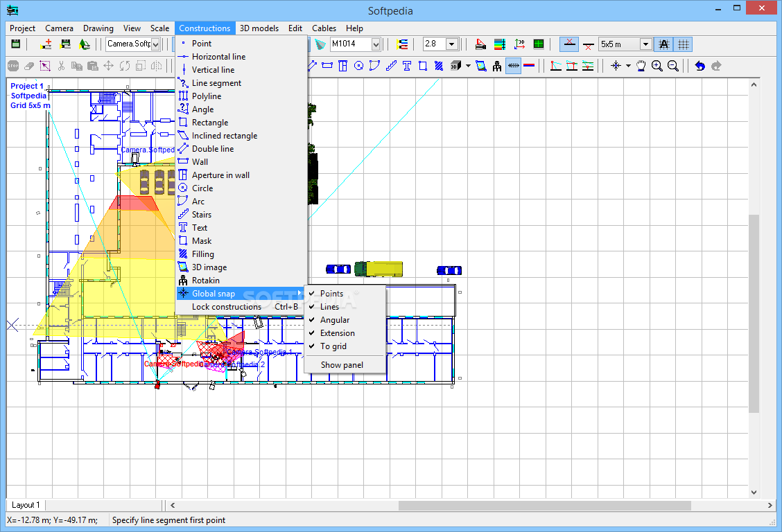782x532 pixels.
Task: Expand the arrow beside the snap star icon
Action: coord(628,66)
